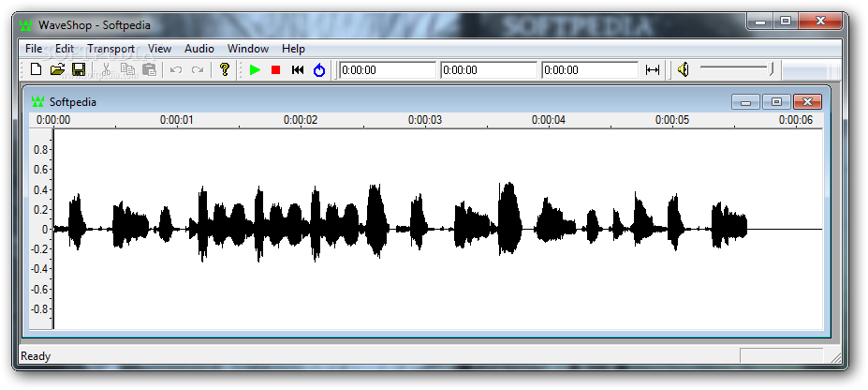The height and width of the screenshot is (390, 868).
Task: Open a file using the folder icon
Action: pyautogui.click(x=57, y=69)
